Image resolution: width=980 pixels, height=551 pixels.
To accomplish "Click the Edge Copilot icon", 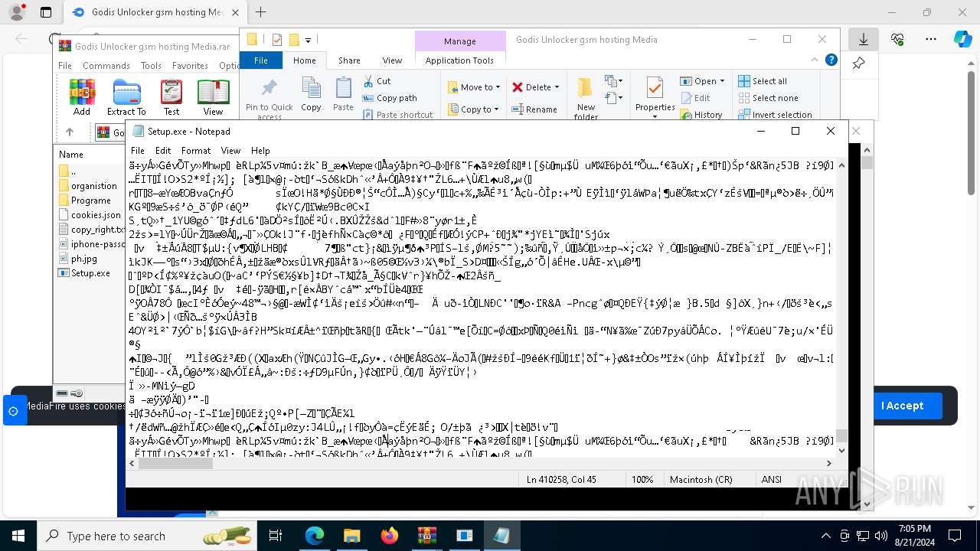I will click(x=962, y=39).
